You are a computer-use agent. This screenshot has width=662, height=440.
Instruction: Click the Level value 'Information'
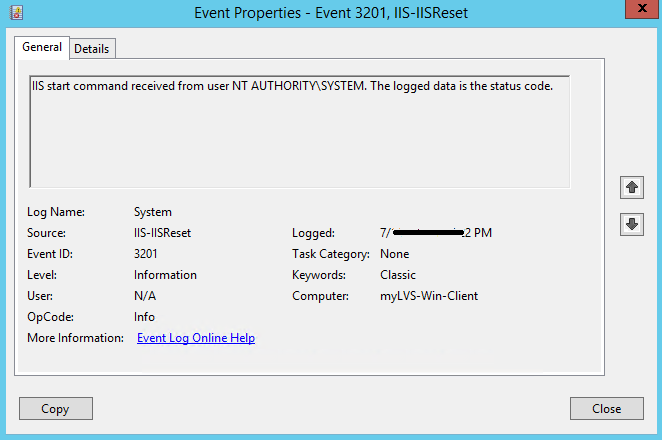pos(165,275)
